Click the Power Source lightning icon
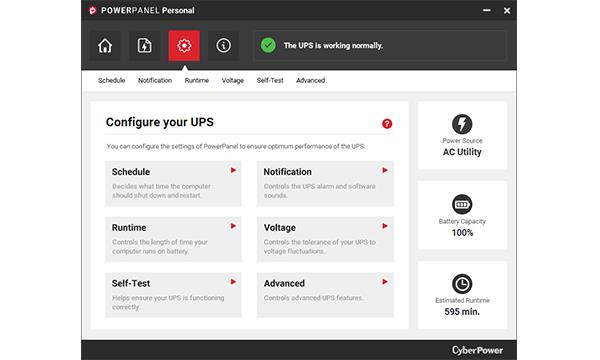This screenshot has width=600, height=360. click(x=462, y=124)
